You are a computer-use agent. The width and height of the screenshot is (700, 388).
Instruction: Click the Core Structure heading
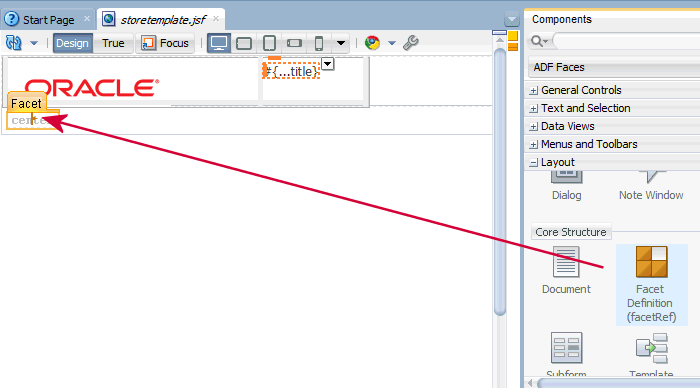coord(571,232)
